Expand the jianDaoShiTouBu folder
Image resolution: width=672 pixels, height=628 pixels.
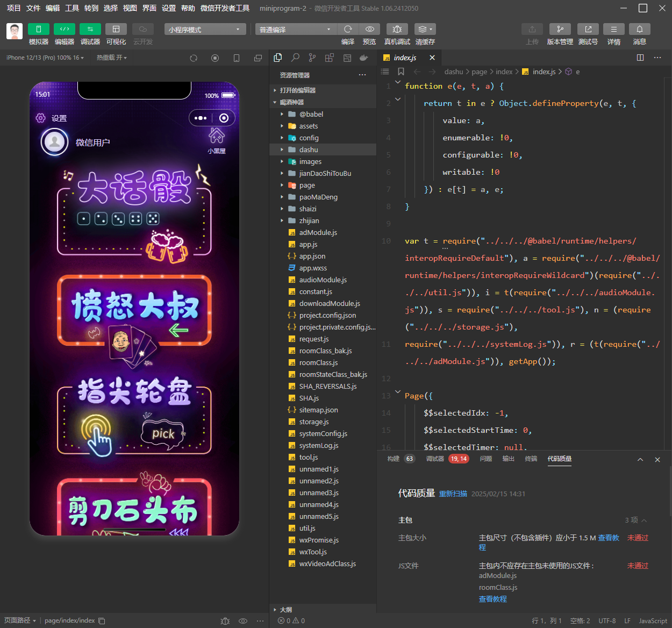click(325, 173)
